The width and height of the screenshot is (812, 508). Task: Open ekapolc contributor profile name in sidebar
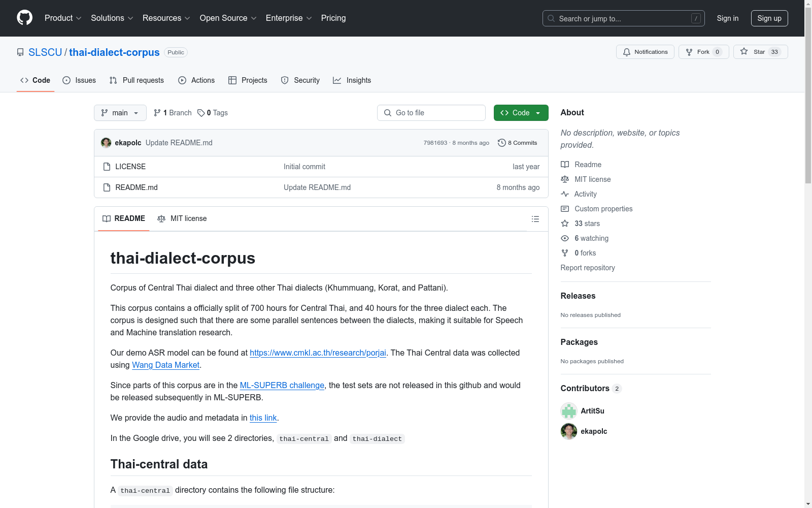(x=594, y=431)
